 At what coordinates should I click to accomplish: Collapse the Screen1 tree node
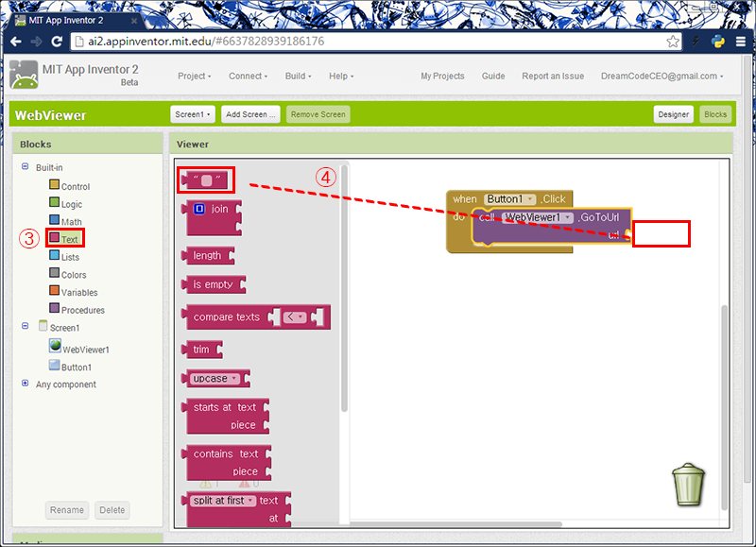tap(26, 326)
